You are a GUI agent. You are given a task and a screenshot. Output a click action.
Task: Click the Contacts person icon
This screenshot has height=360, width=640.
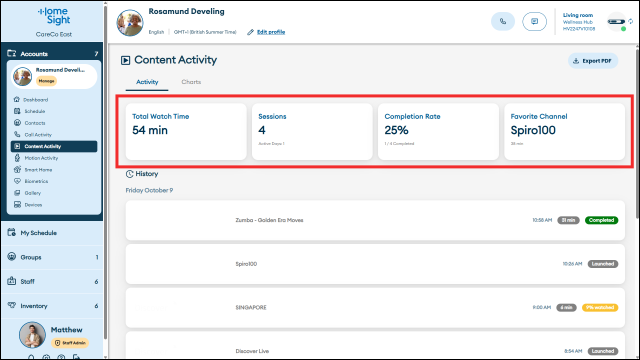[x=17, y=122]
